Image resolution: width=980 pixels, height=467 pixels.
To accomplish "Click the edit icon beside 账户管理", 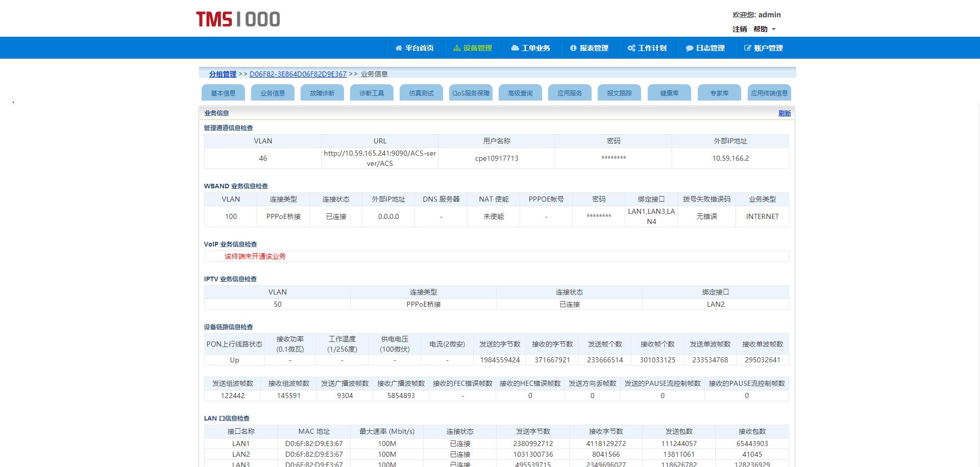I will (748, 48).
